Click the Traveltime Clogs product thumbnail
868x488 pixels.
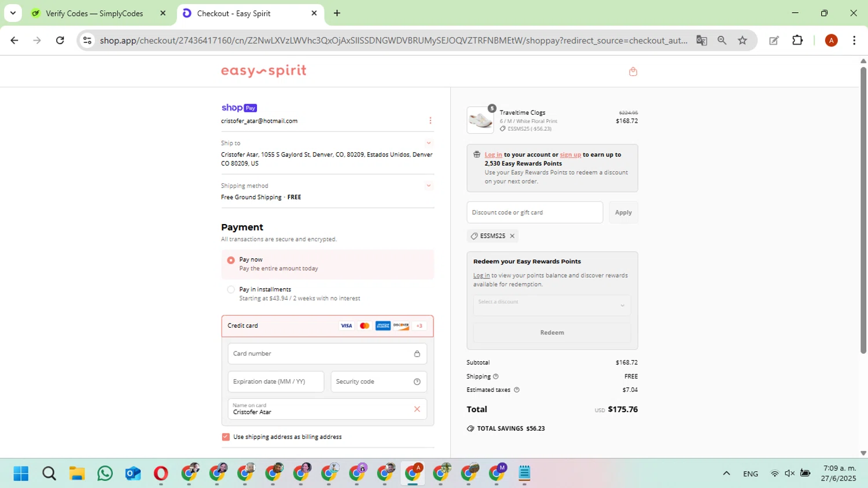coord(480,120)
